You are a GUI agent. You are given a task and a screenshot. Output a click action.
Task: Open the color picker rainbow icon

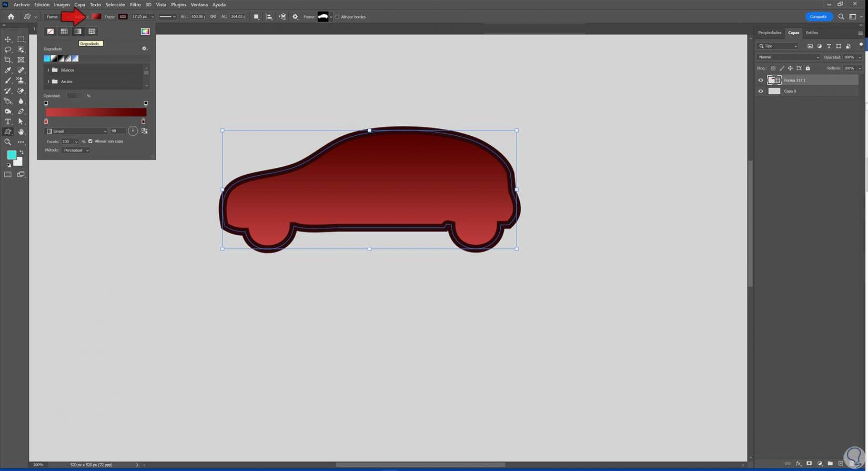(145, 32)
